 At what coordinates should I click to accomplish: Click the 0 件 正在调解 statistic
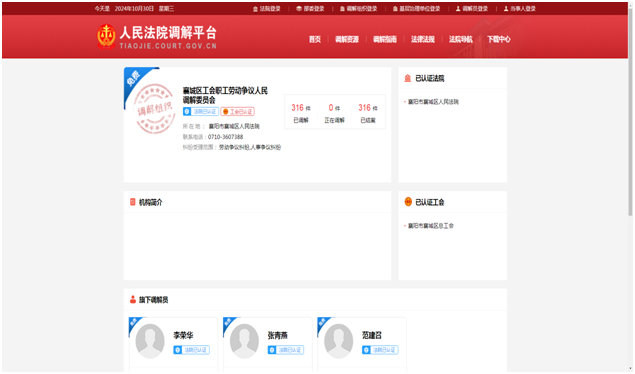point(335,113)
